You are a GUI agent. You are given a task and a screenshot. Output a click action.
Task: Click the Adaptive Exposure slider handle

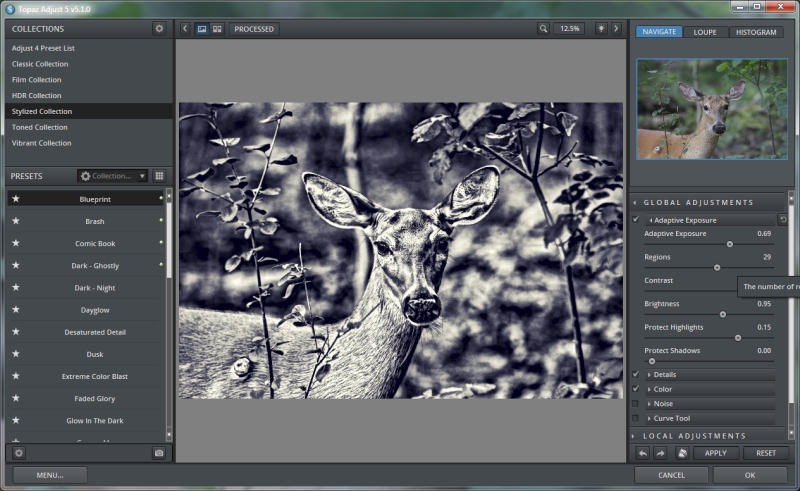click(730, 244)
